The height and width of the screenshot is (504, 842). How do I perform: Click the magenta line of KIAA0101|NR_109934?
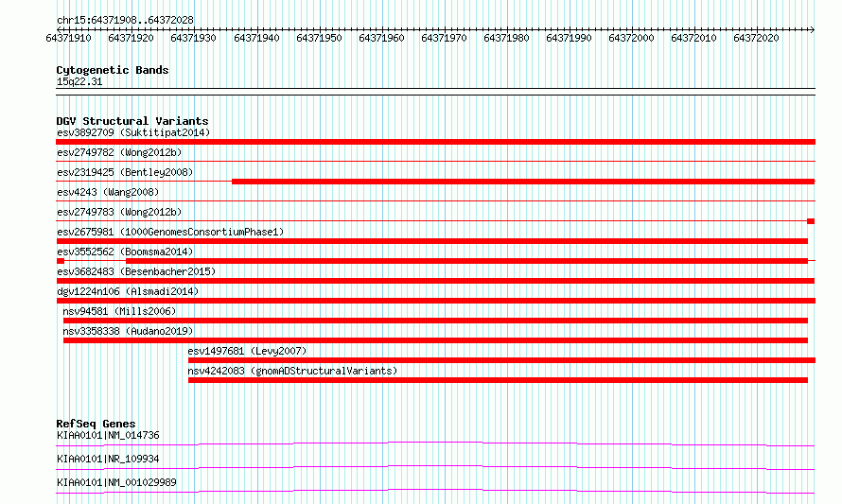pyautogui.click(x=435, y=467)
